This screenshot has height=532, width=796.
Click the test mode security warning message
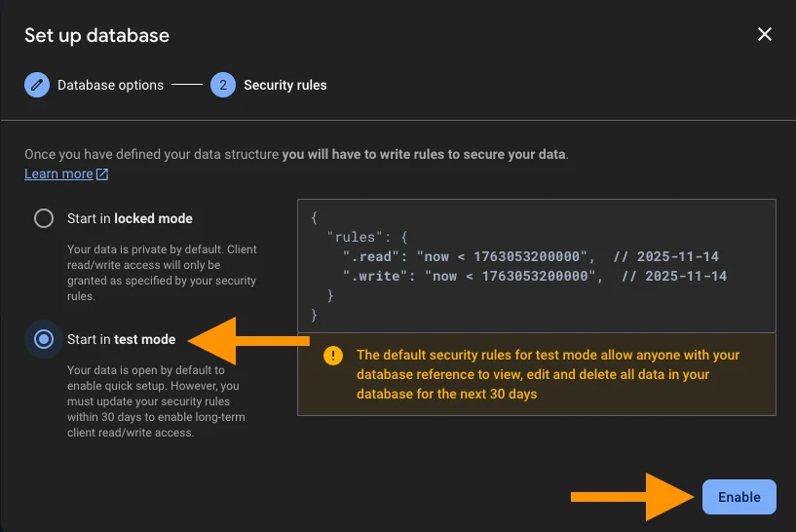(x=548, y=374)
